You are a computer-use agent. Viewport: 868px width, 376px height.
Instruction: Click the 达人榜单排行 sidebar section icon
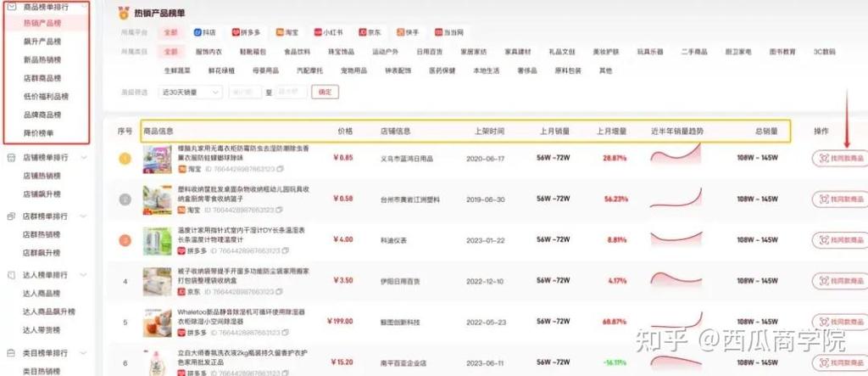(12, 275)
